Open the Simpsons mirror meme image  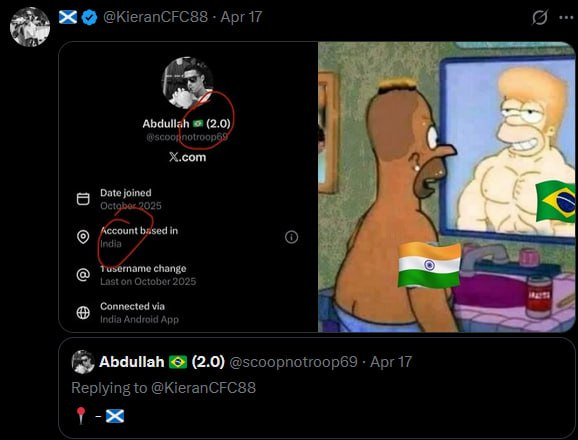447,187
